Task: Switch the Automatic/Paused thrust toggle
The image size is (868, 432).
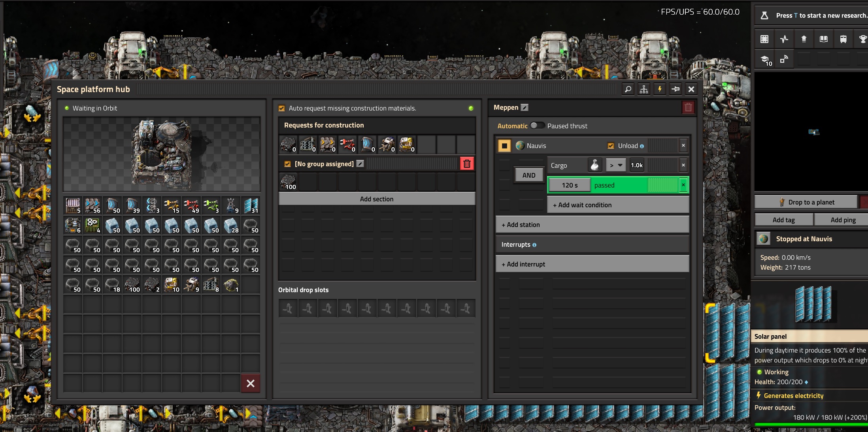Action: (x=537, y=126)
